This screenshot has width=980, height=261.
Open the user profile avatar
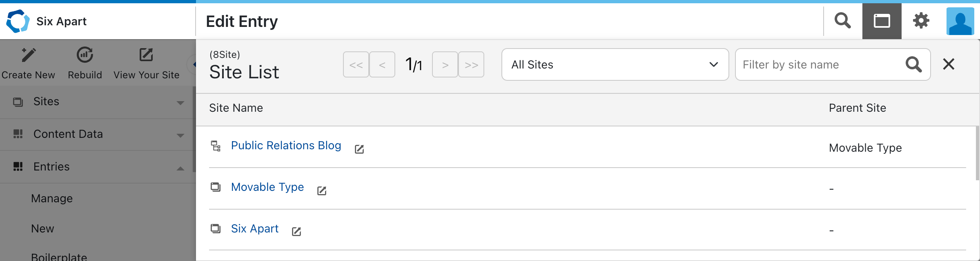tap(960, 21)
